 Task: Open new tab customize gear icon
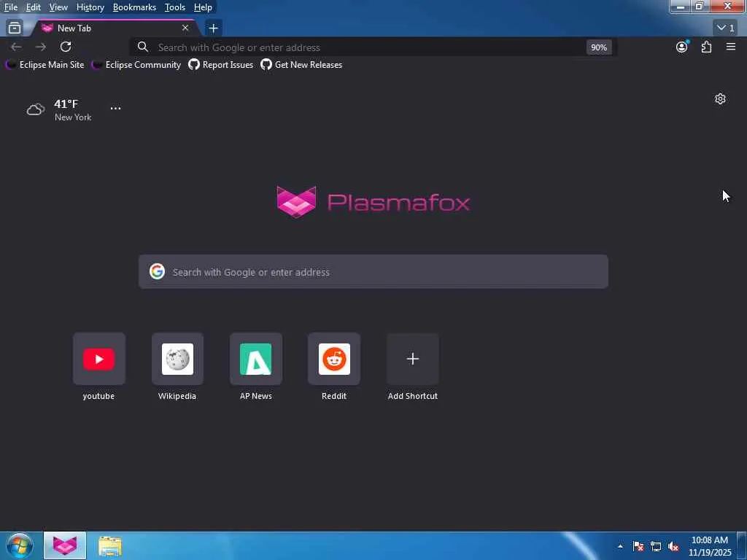point(720,98)
